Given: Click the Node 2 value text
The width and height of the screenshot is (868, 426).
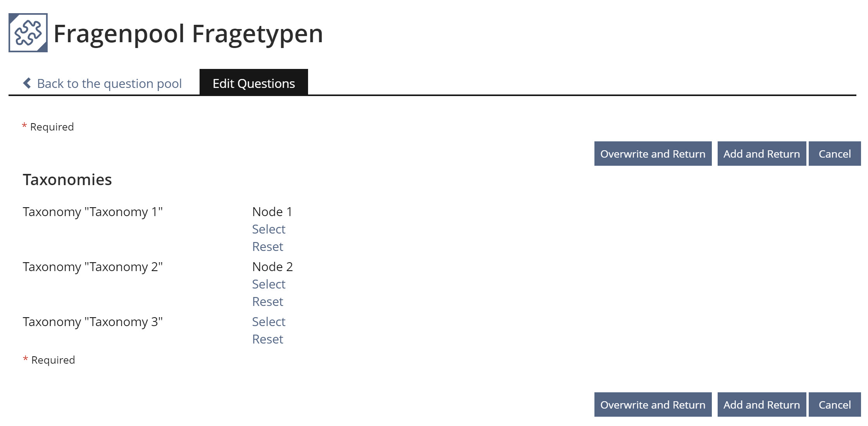Looking at the screenshot, I should [272, 267].
